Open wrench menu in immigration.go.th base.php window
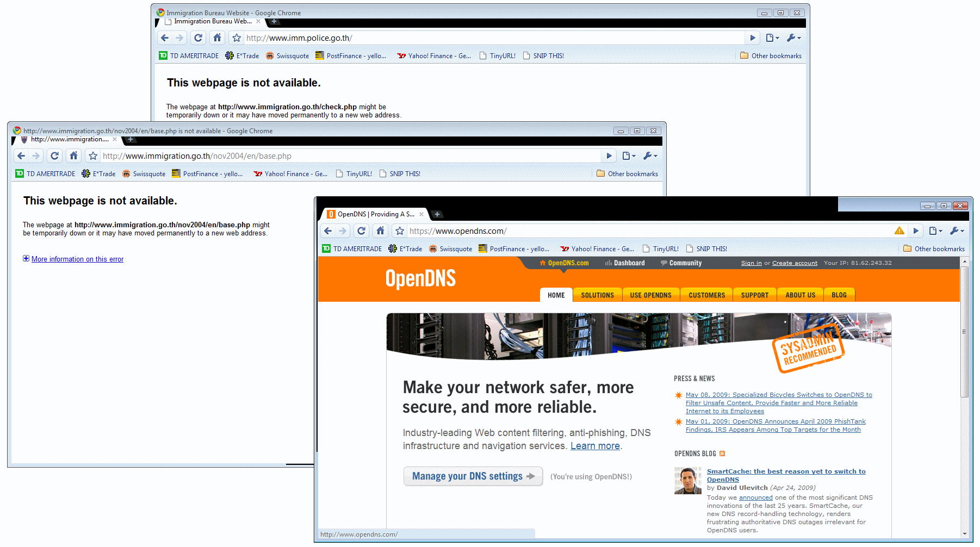 point(650,156)
